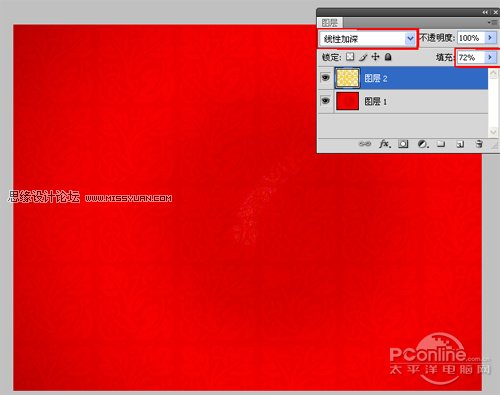Select the 图层 2 thumbnail

click(x=347, y=78)
